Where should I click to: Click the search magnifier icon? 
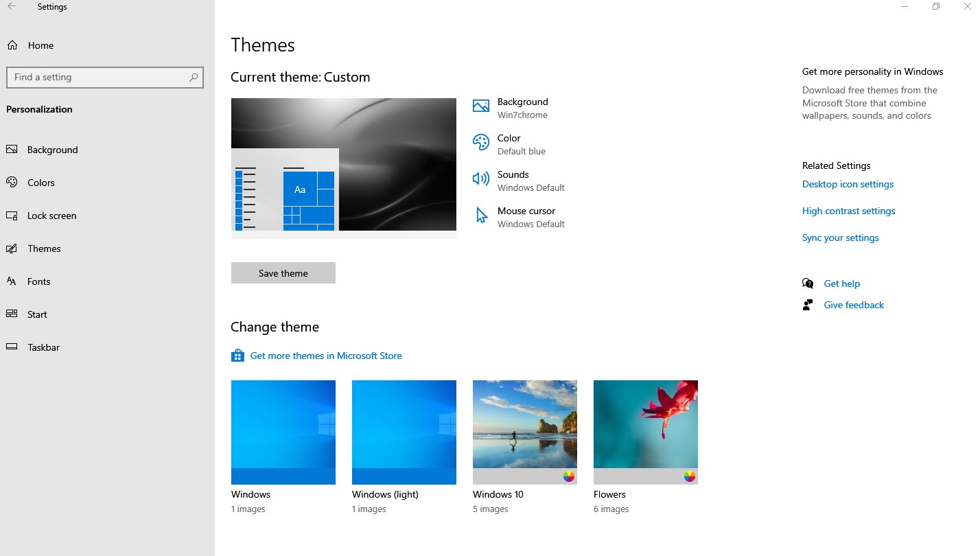194,78
